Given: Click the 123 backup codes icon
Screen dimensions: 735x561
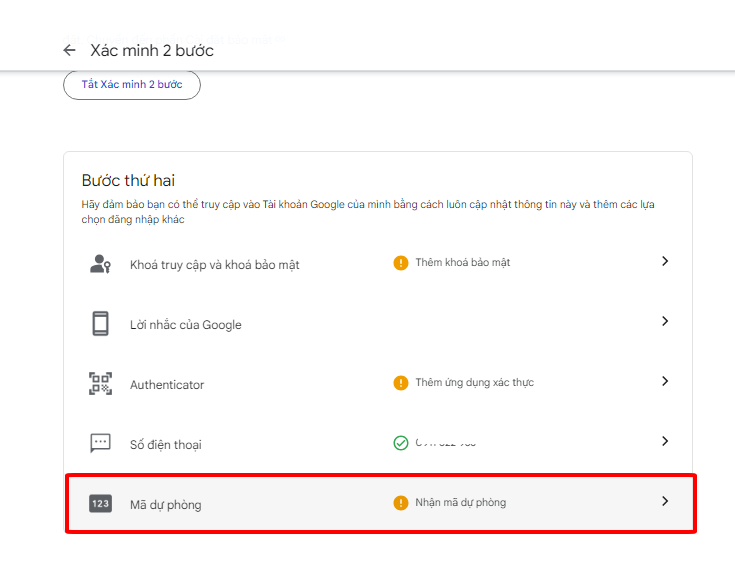Looking at the screenshot, I should pyautogui.click(x=100, y=504).
